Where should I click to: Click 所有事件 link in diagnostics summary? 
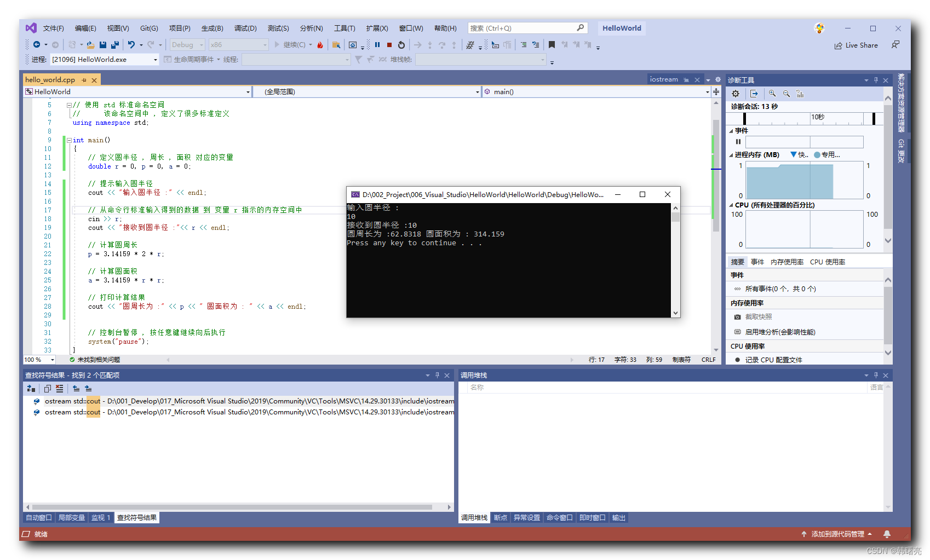pos(780,288)
